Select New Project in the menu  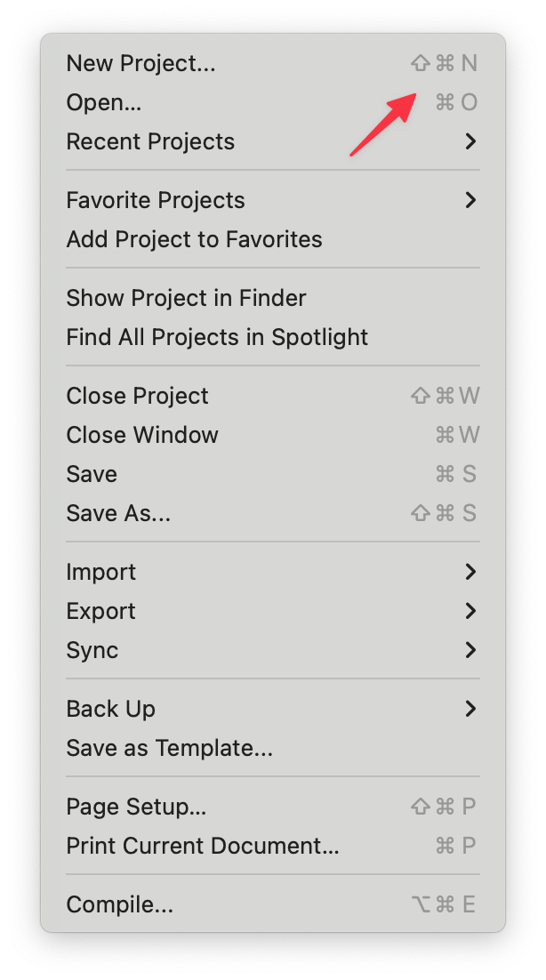[141, 63]
